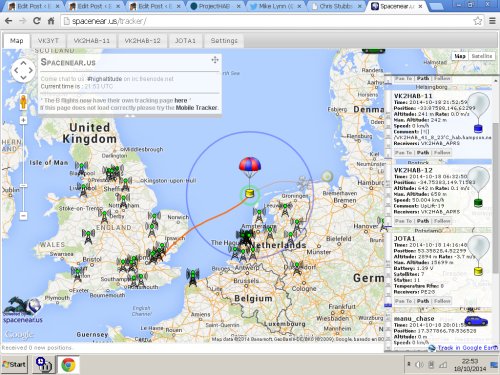Zoom in with the map plus button

pyautogui.click(x=23, y=120)
